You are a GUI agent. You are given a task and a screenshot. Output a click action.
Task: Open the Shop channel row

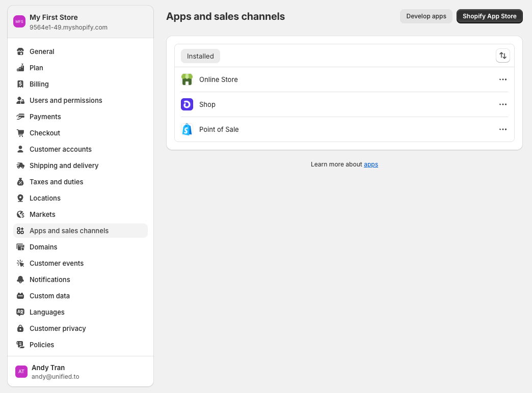pyautogui.click(x=344, y=104)
